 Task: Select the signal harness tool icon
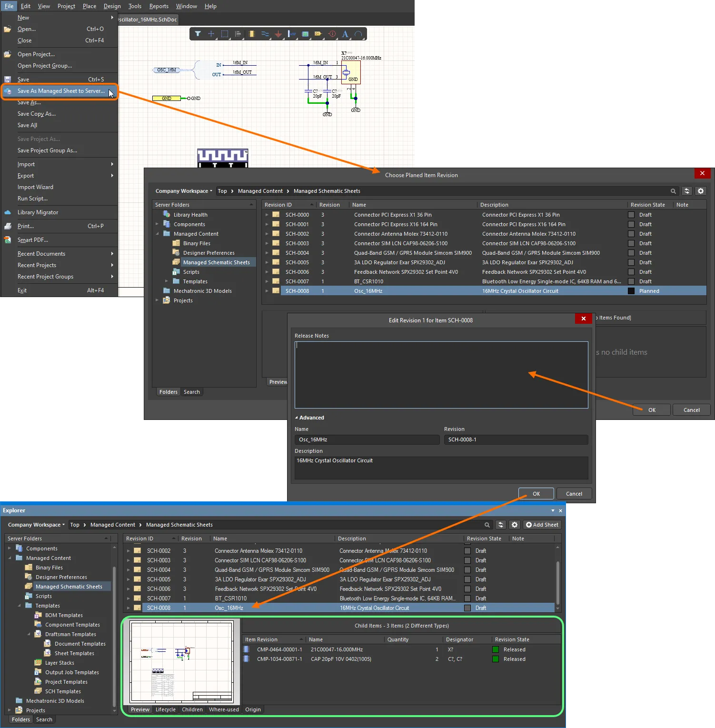292,34
